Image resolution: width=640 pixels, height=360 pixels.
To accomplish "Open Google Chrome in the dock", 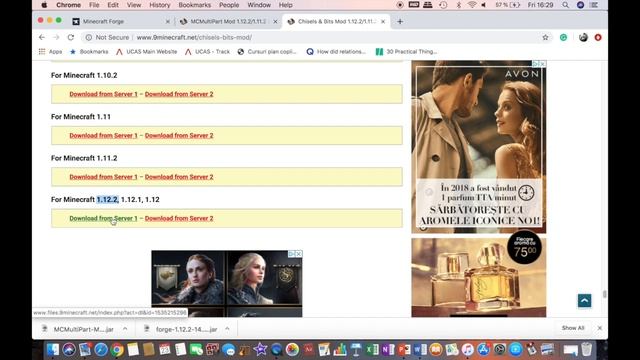I will [x=117, y=349].
